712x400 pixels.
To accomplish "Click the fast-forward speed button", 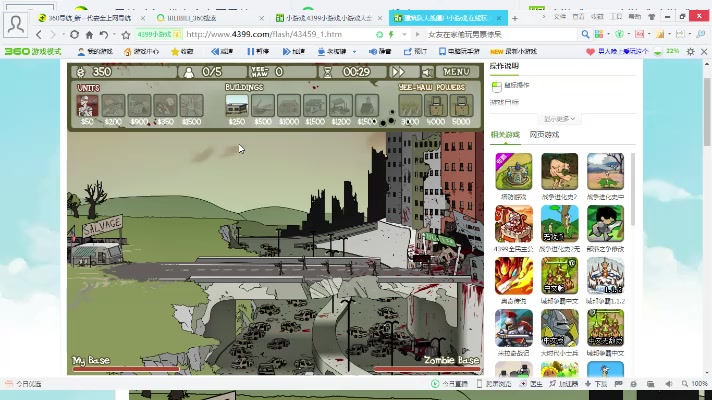I will coord(398,72).
